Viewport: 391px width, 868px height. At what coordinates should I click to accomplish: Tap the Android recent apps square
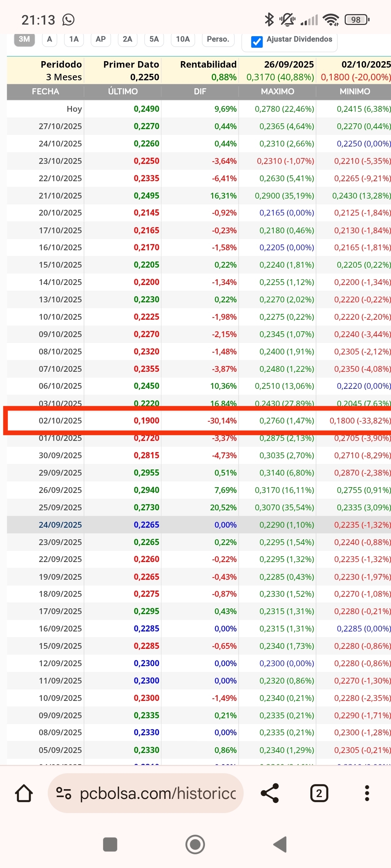[110, 844]
